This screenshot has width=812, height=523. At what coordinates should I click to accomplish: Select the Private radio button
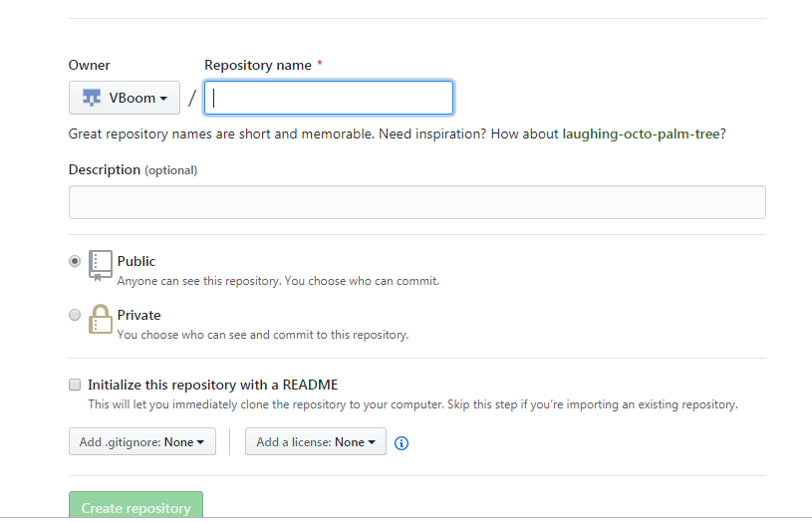(x=75, y=315)
